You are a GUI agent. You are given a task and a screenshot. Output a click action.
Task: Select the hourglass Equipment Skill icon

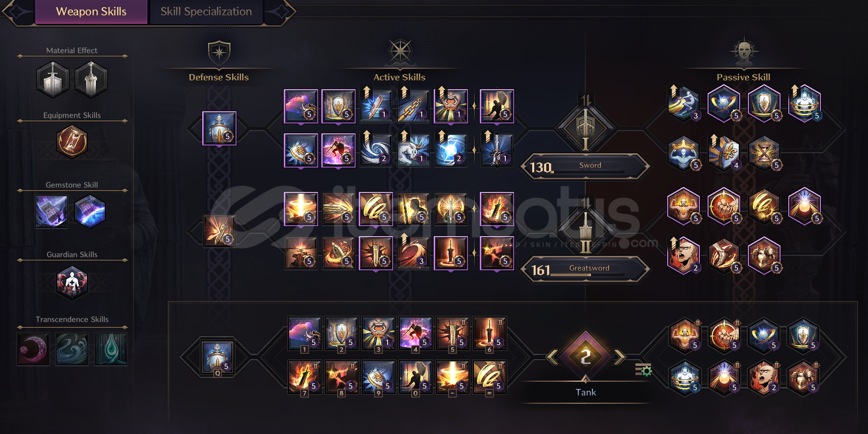[72, 142]
